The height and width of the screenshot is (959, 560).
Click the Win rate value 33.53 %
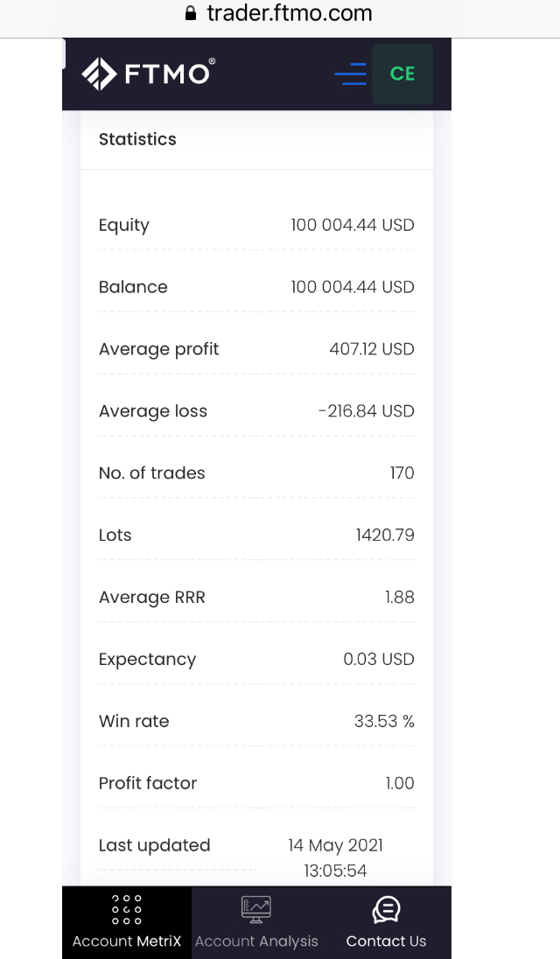click(384, 722)
